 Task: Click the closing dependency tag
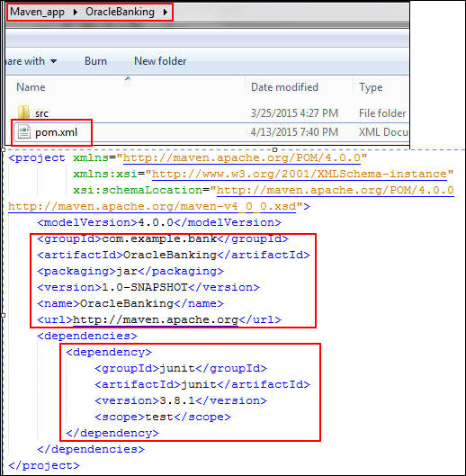(112, 433)
